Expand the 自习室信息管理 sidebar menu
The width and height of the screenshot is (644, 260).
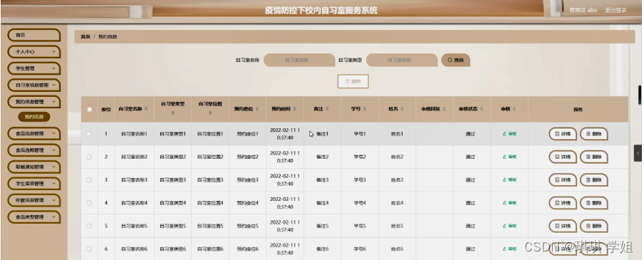tap(34, 85)
